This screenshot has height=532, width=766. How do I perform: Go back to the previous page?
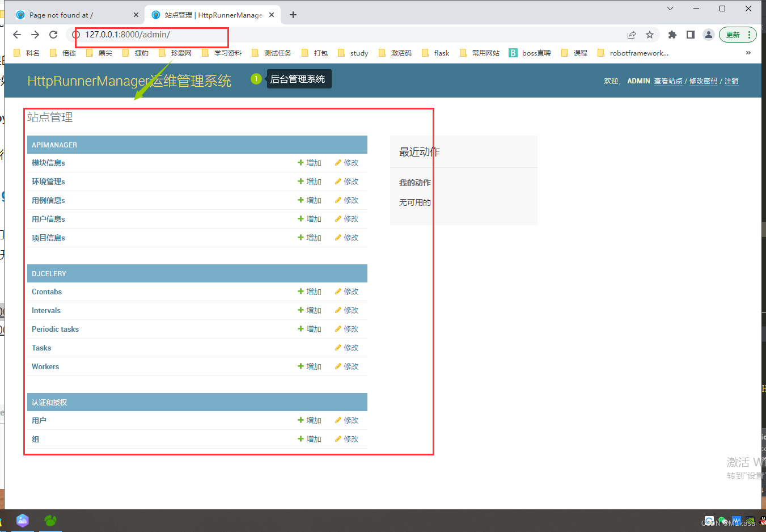coord(17,35)
